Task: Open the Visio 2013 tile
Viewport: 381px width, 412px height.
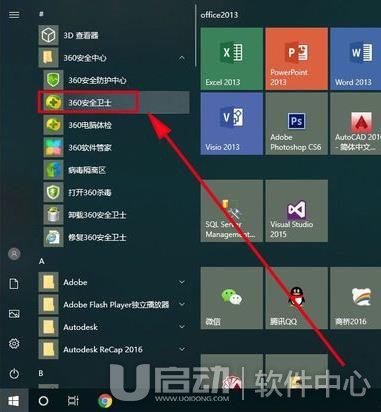Action: click(x=232, y=124)
